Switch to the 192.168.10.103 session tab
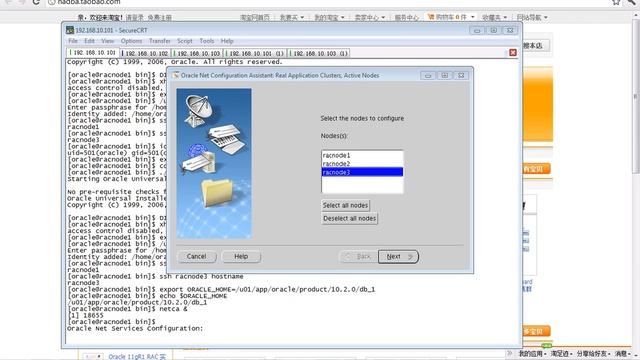Screen dimensions: 640x360 click(x=198, y=53)
